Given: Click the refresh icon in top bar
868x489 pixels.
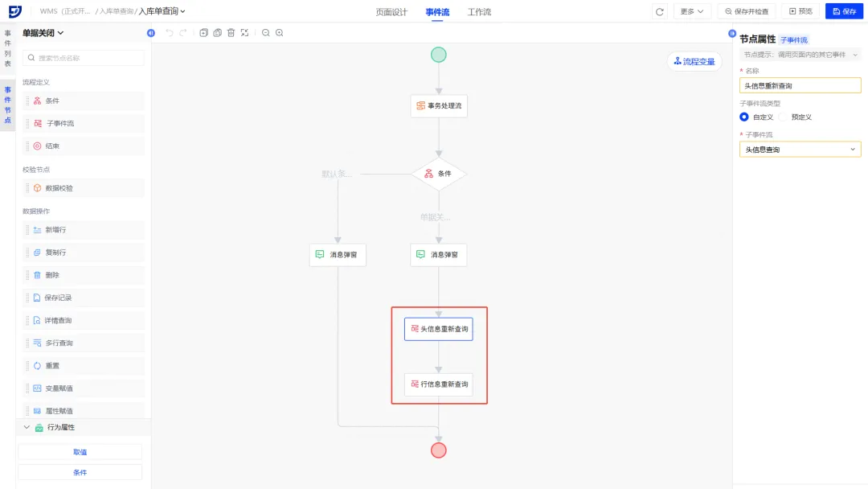Looking at the screenshot, I should tap(659, 11).
